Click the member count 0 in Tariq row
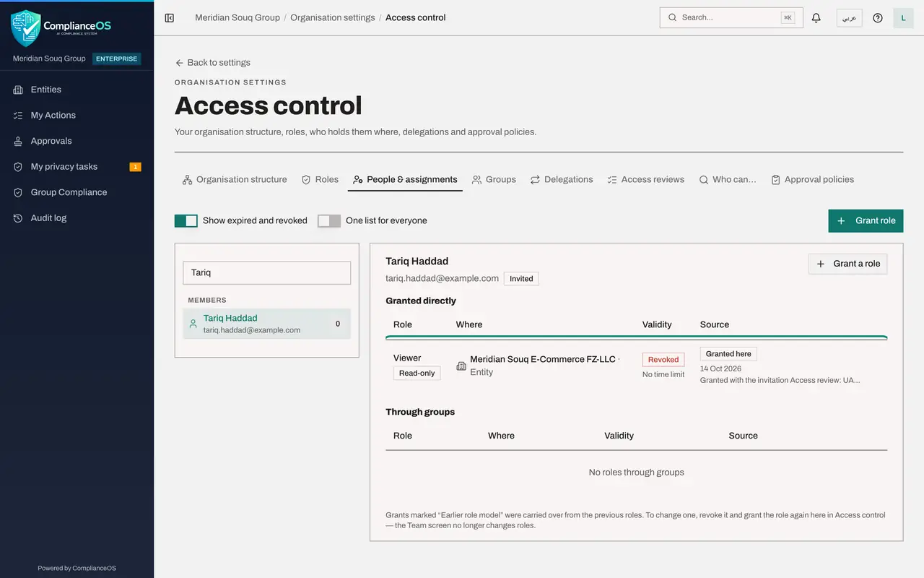924x578 pixels. [338, 324]
